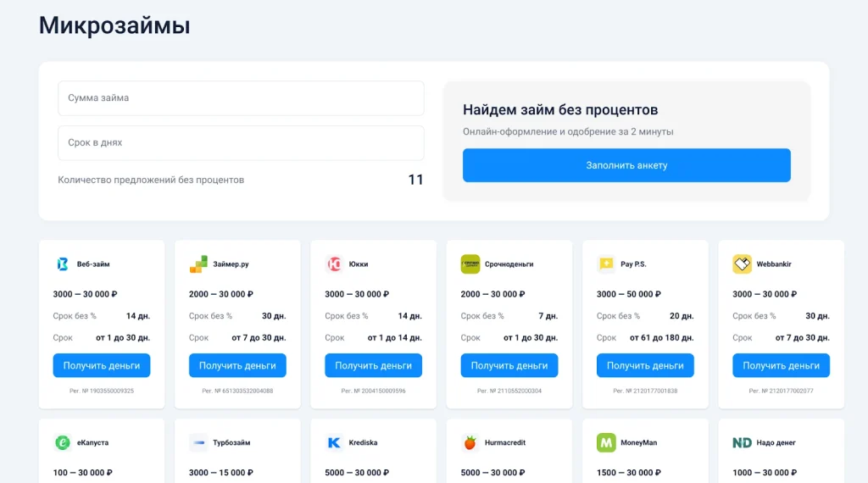Viewport: 868px width, 483px height.
Task: Click Веб-займ registration number text
Action: click(102, 391)
